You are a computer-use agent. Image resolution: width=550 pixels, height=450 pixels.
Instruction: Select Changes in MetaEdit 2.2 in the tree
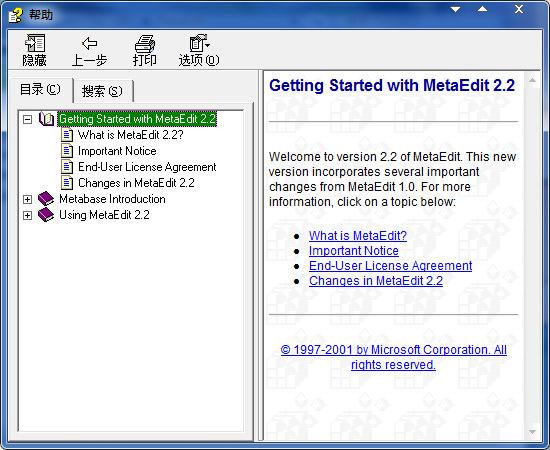136,183
